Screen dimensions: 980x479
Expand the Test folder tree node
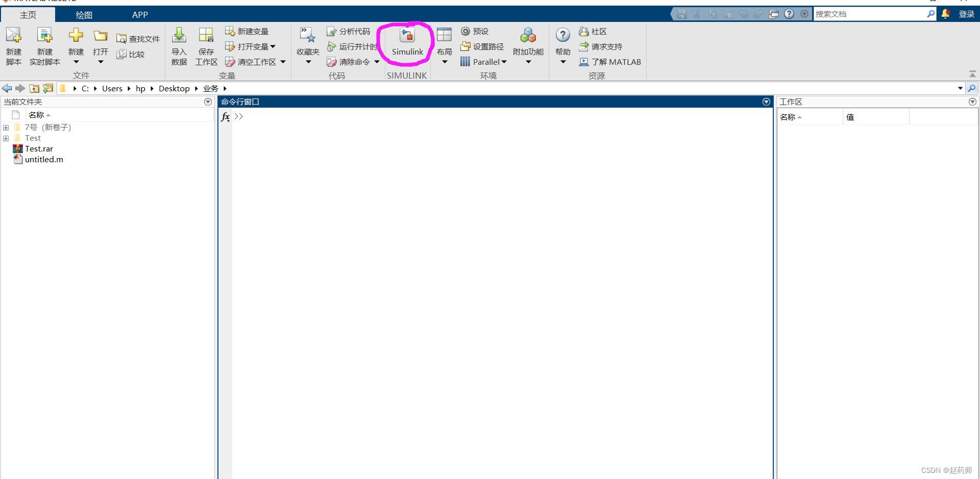pyautogui.click(x=6, y=138)
